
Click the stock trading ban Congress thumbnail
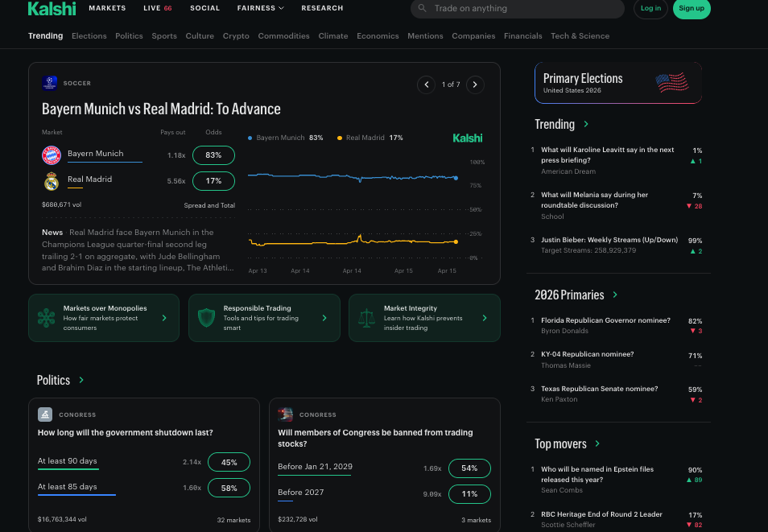coord(285,414)
